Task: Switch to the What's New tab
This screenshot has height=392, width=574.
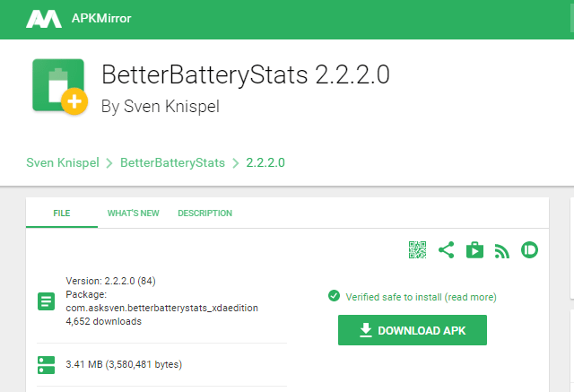Action: 134,213
